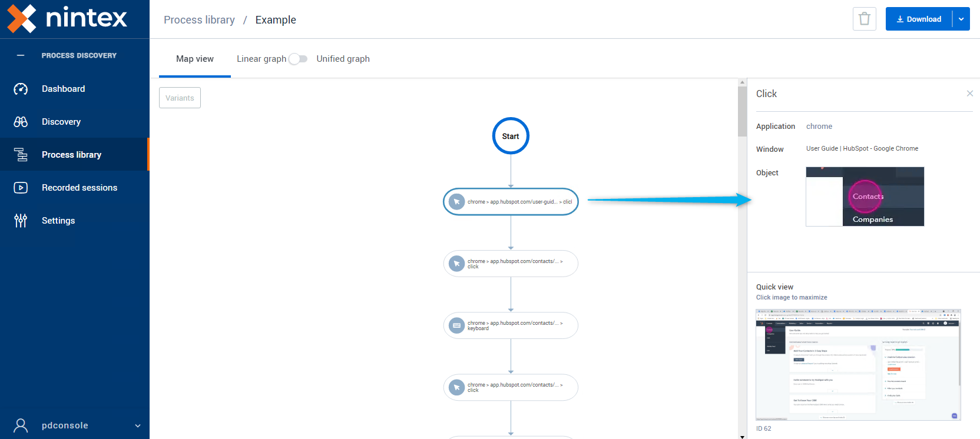Click window title User Guide | HubSpot text
Screen dimensions: 980x439
862,149
